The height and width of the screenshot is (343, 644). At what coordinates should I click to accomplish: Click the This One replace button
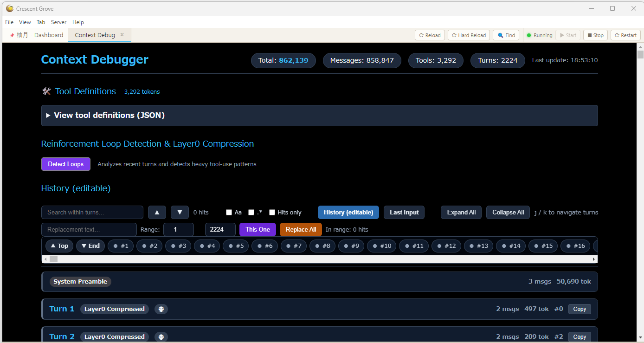point(258,229)
